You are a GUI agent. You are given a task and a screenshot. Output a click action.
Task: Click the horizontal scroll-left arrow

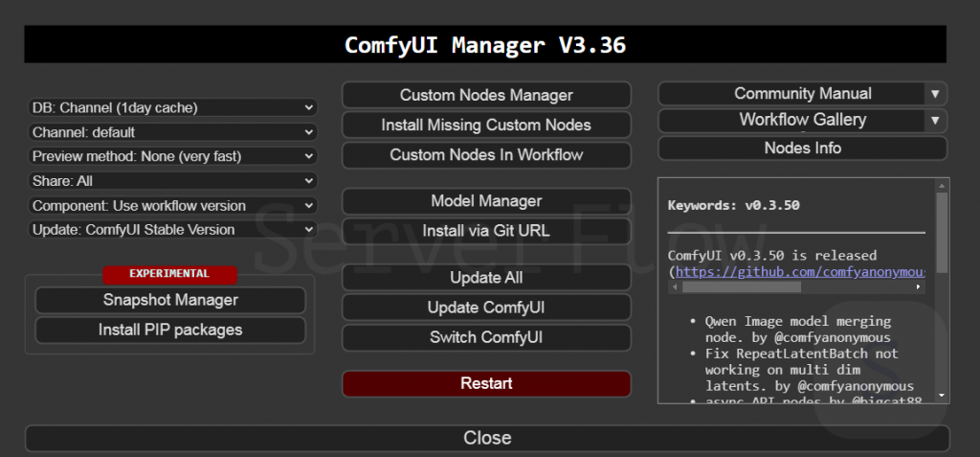[673, 286]
